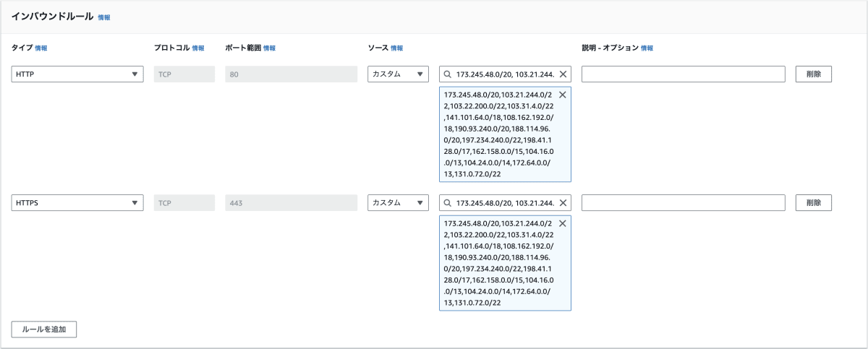The width and height of the screenshot is (868, 349).
Task: Open the HTTPS type dropdown
Action: click(x=77, y=203)
